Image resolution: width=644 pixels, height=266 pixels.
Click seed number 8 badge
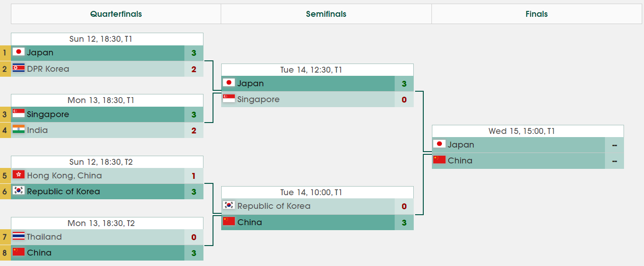point(5,253)
